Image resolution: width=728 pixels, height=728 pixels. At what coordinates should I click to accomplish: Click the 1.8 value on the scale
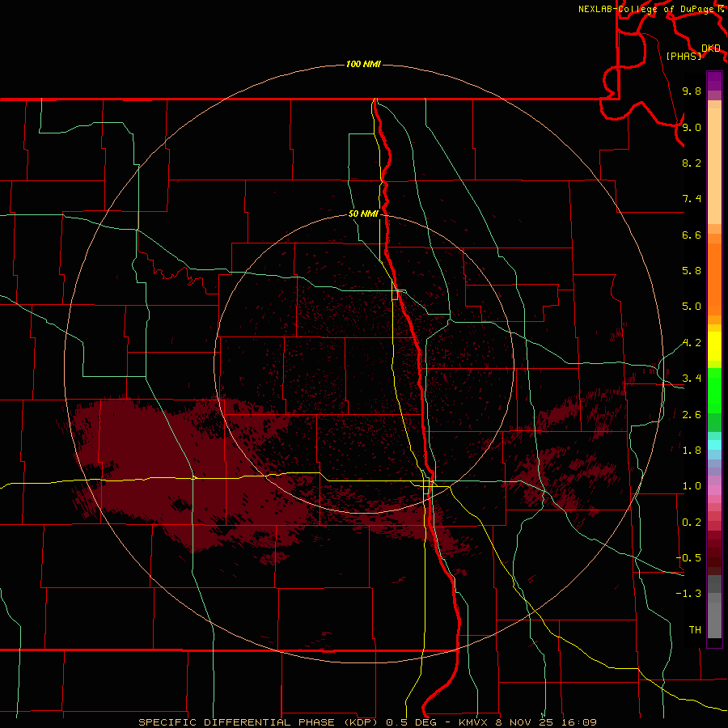click(x=692, y=451)
